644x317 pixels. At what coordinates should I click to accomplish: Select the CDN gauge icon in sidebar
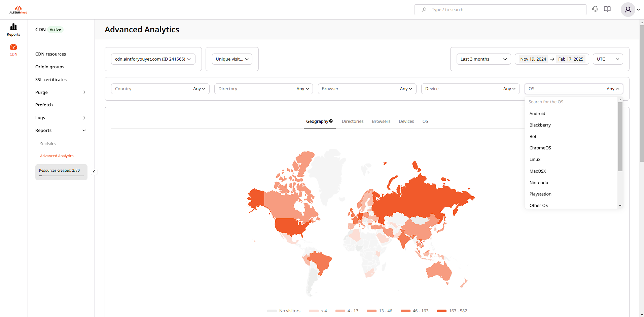(x=13, y=47)
